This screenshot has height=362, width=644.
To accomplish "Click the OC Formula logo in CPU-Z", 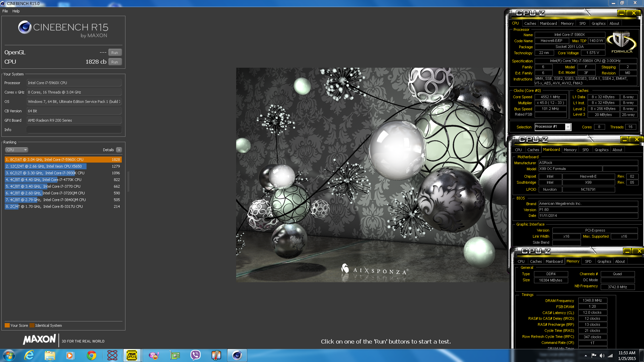I will point(622,42).
